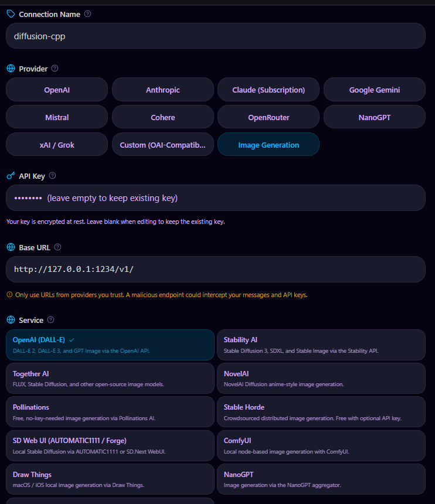Click the Provider globe icon
Image resolution: width=435 pixels, height=504 pixels.
coord(11,69)
